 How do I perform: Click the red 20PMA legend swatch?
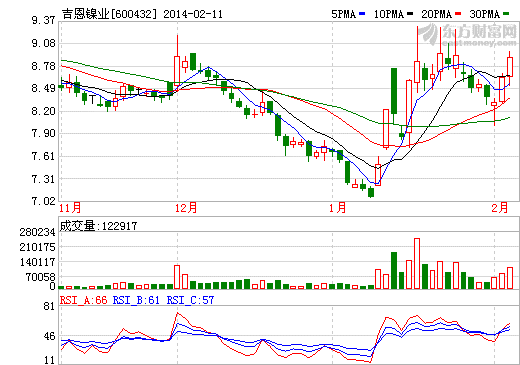point(458,14)
